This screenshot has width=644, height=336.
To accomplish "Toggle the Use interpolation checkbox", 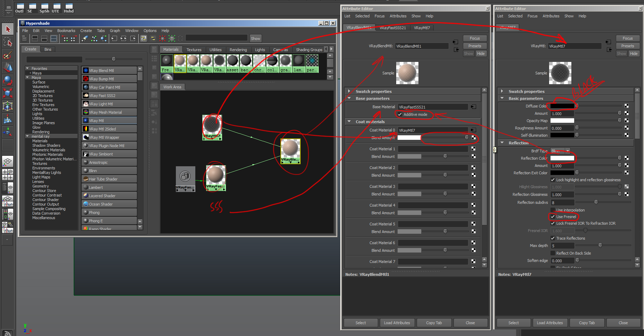I will [x=553, y=210].
